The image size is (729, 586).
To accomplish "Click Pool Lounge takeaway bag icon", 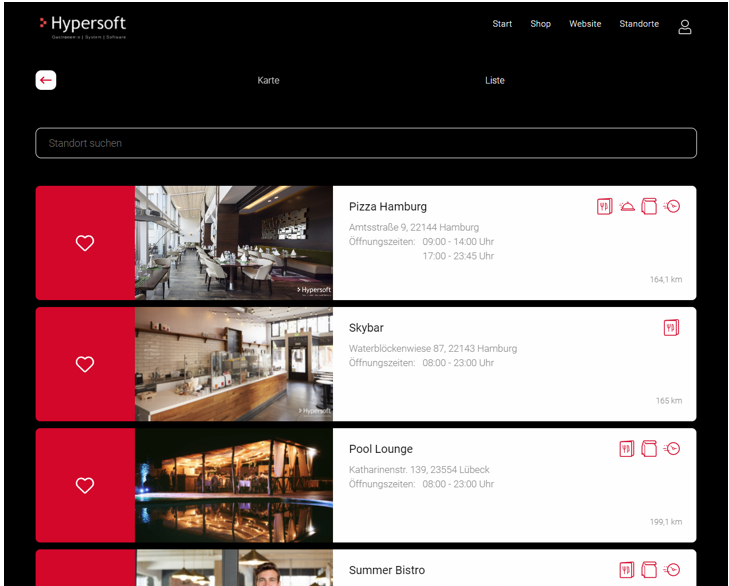I will coord(649,449).
